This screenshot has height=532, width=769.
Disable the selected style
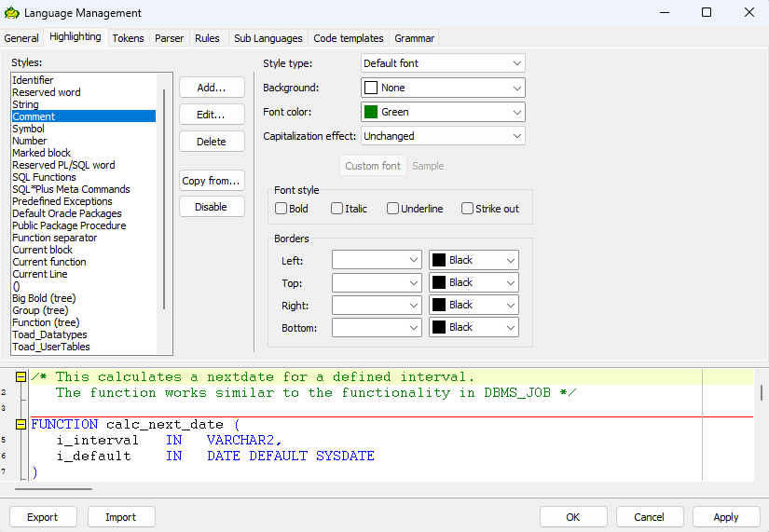click(x=212, y=207)
